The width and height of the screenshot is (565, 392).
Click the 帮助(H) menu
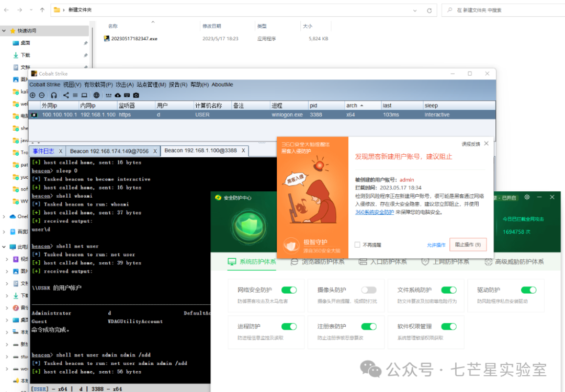click(200, 85)
